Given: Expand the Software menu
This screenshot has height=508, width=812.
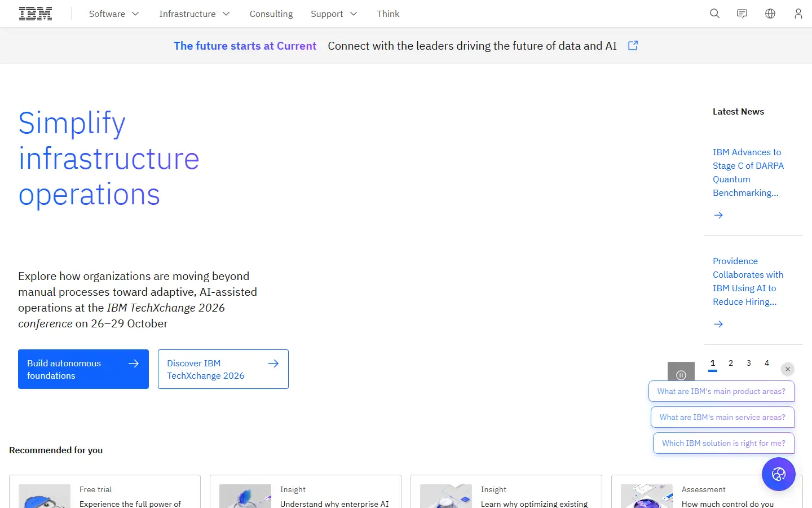Looking at the screenshot, I should click(114, 14).
